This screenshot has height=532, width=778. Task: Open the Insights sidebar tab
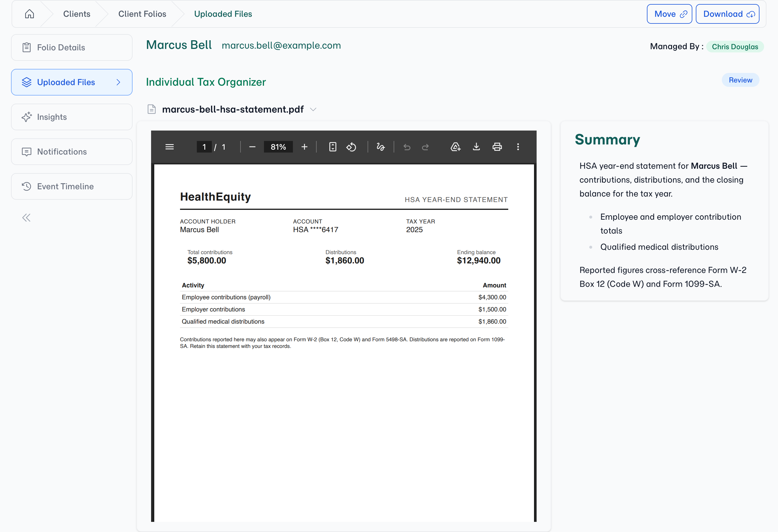(72, 117)
